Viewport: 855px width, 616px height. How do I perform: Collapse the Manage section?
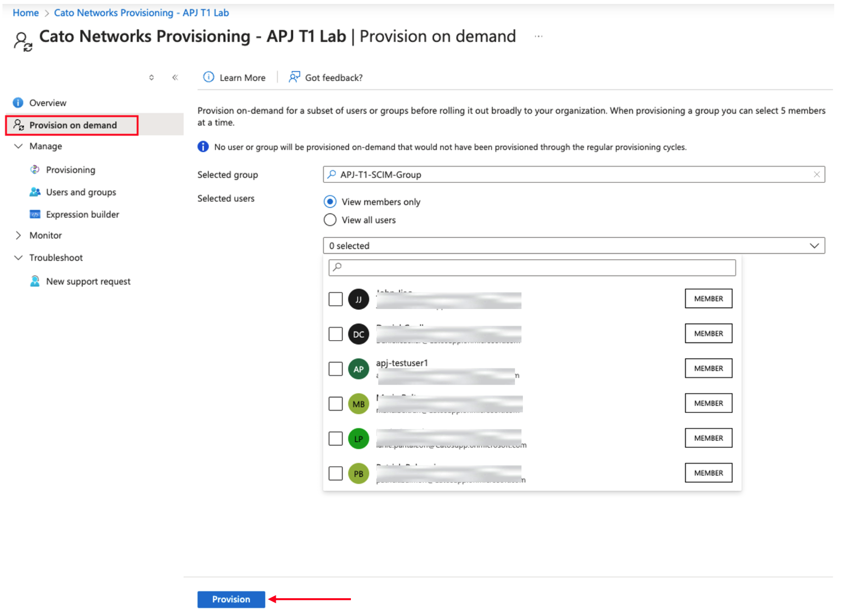point(18,146)
